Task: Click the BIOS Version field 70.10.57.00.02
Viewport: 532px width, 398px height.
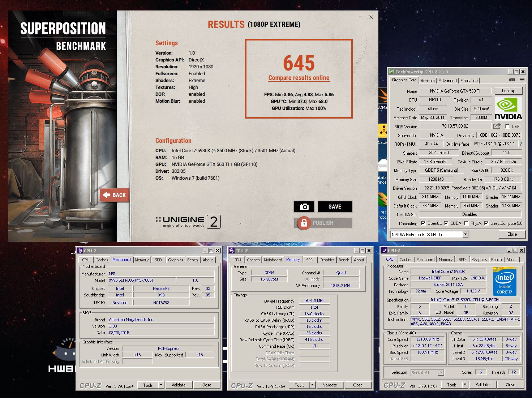Action: click(x=455, y=126)
